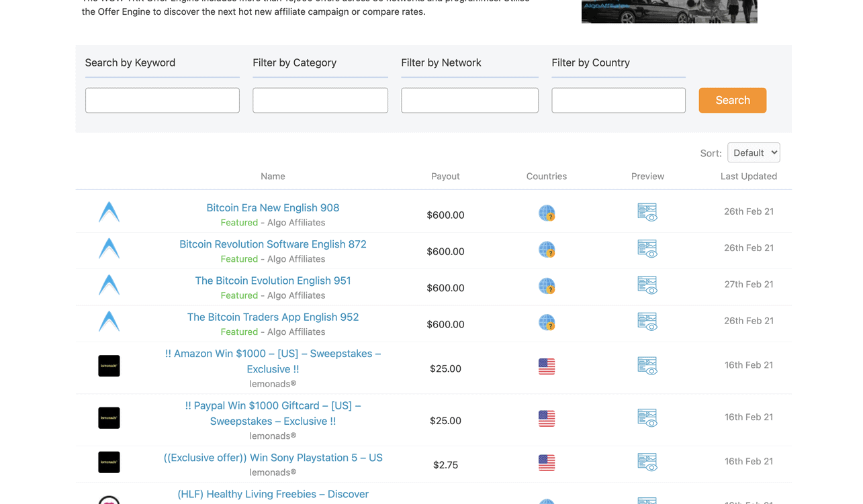Viewport: 863px width, 504px height.
Task: Click $2.75 payout for Win Sony Playstation 5
Action: pos(445,465)
